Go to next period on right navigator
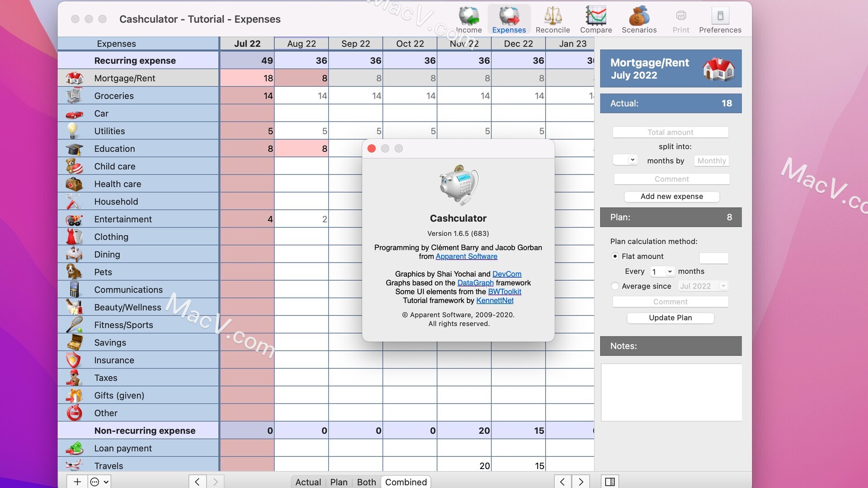Image resolution: width=868 pixels, height=488 pixels. point(581,482)
